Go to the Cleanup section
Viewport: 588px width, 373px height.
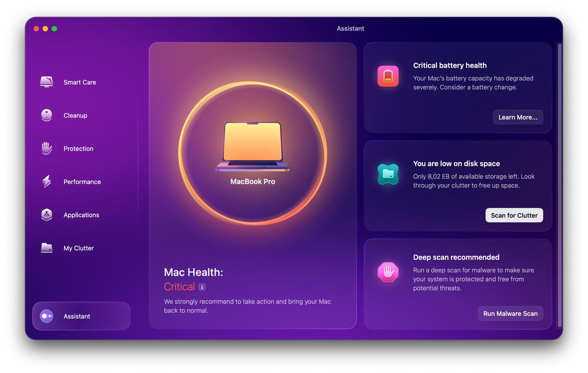pos(76,115)
